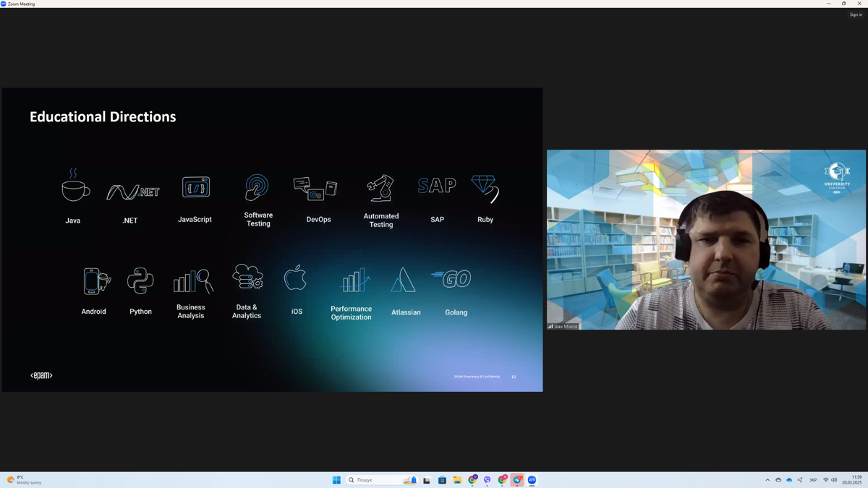This screenshot has height=488, width=868.
Task: Click the .NET wave logo icon
Action: pyautogui.click(x=133, y=192)
